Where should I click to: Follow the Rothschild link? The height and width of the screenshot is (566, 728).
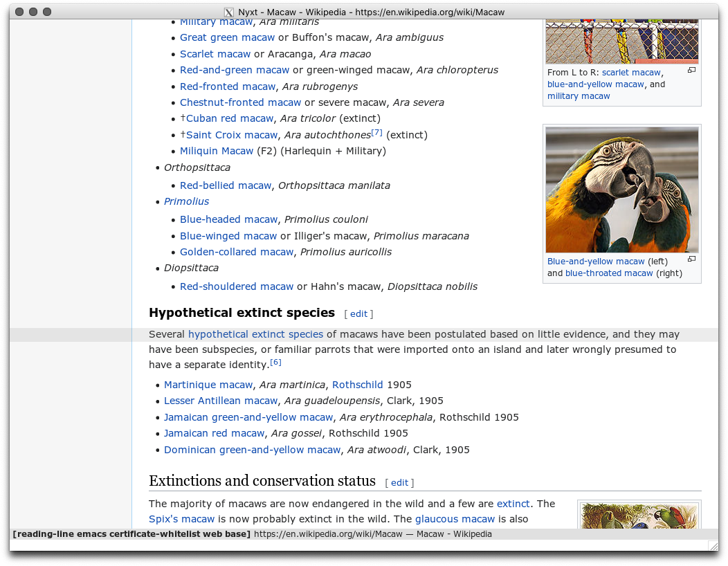[x=358, y=385]
